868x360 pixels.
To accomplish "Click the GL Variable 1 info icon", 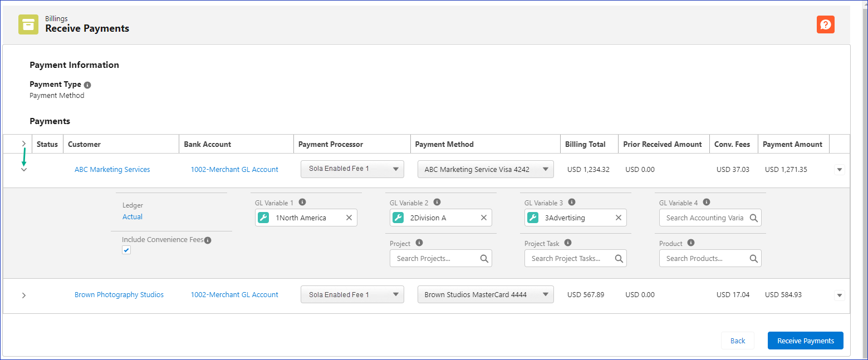I will click(x=302, y=203).
